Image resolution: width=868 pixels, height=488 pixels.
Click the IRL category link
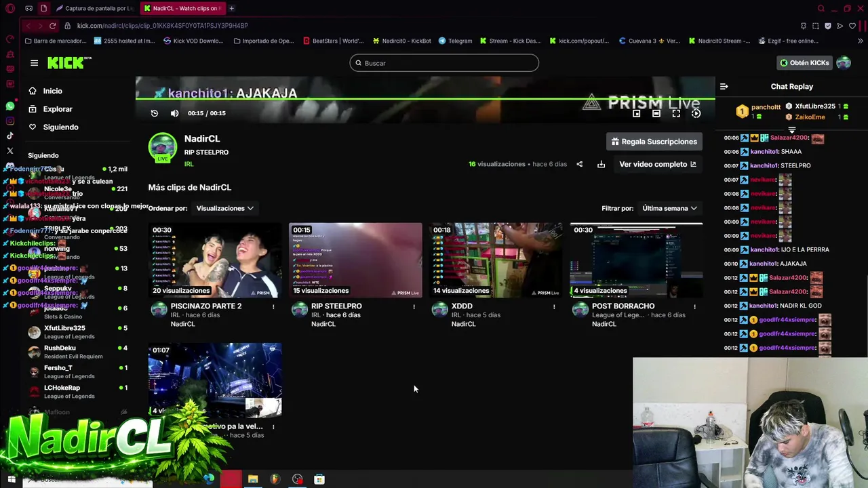[x=189, y=164]
